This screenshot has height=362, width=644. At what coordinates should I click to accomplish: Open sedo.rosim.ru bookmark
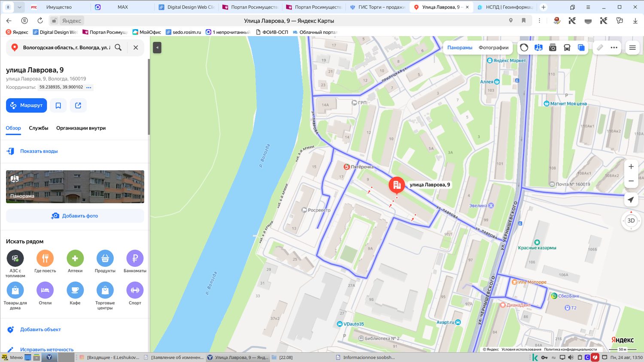[183, 32]
